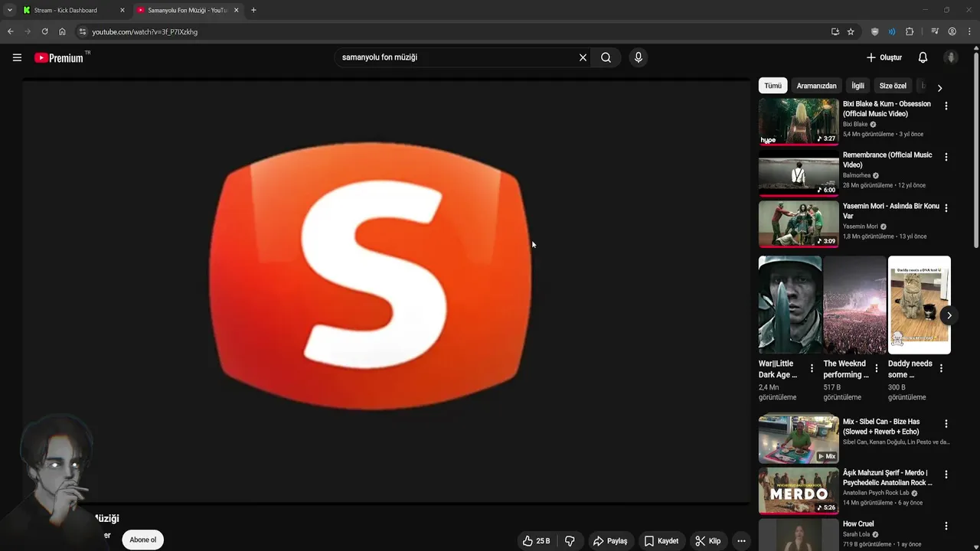This screenshot has width=980, height=551.
Task: Select the İlgili filter chip
Action: pyautogui.click(x=857, y=86)
